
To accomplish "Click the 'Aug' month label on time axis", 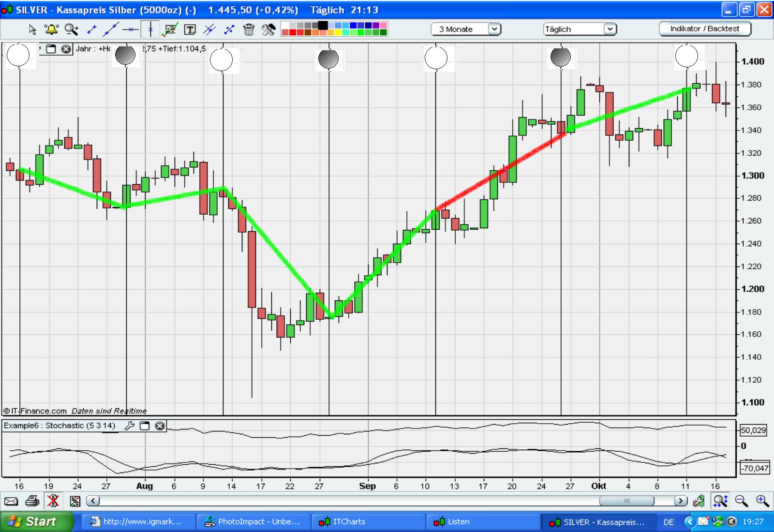I will [145, 486].
